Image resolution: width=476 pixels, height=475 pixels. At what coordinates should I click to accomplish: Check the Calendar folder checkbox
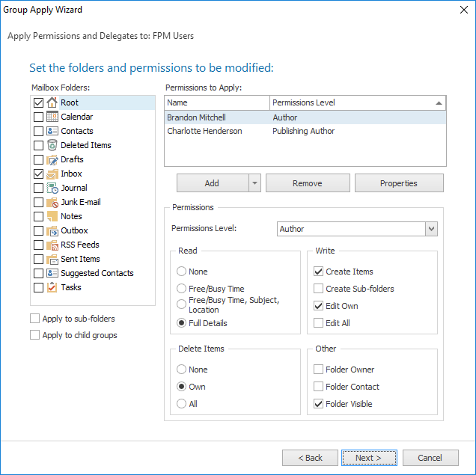click(39, 117)
